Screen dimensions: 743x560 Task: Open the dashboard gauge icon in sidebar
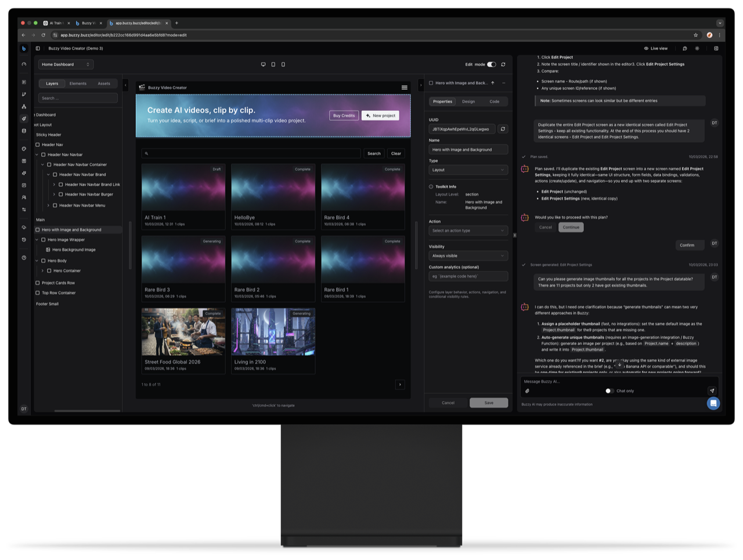24,64
